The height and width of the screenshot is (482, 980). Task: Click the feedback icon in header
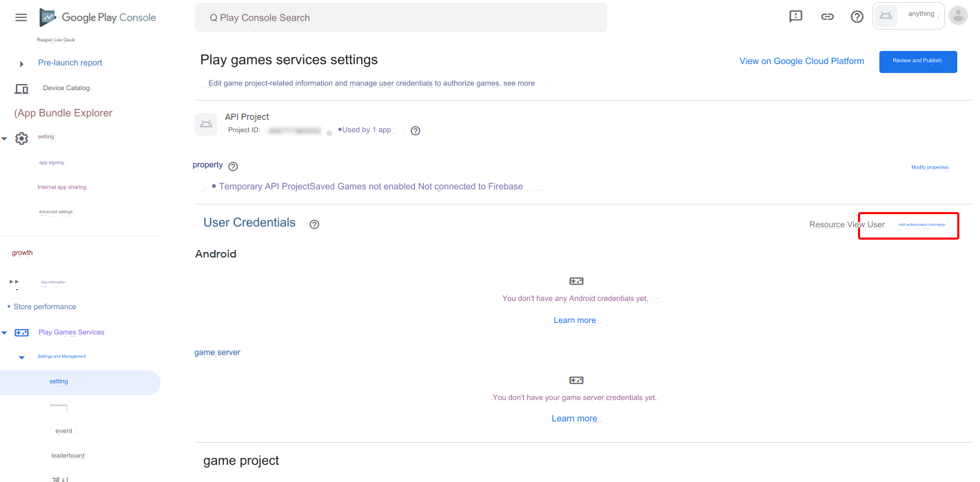[796, 17]
